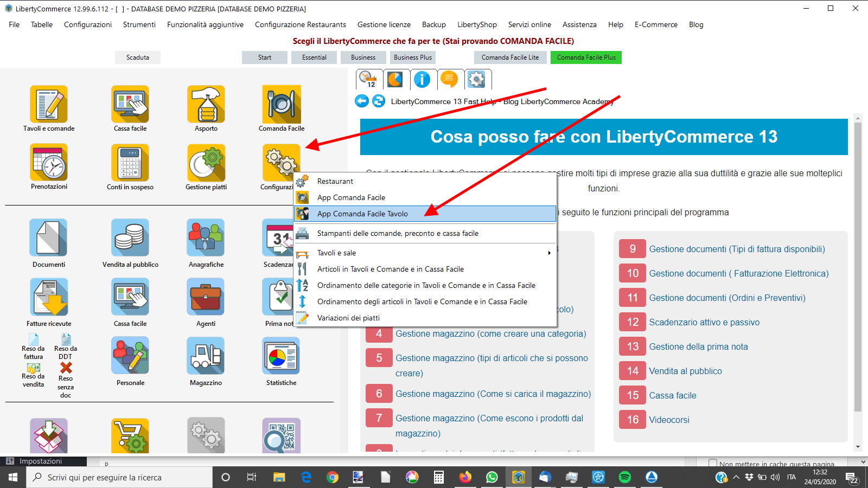Click the help panel back arrow
Image resolution: width=868 pixels, height=488 pixels.
pos(362,101)
